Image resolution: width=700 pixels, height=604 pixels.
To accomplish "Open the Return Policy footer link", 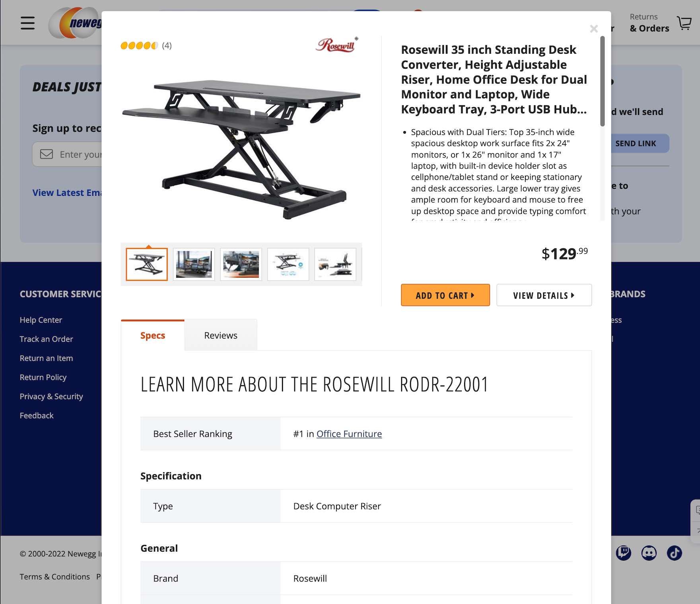I will pyautogui.click(x=43, y=377).
